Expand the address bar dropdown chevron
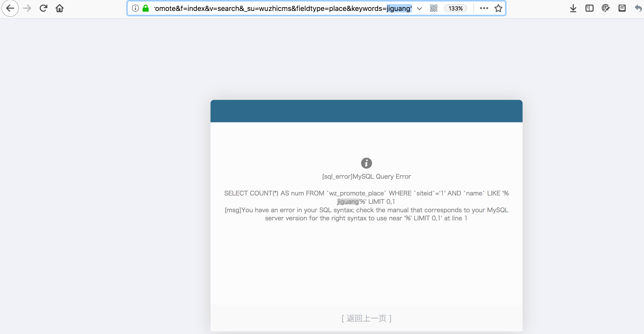The width and height of the screenshot is (644, 334). [419, 8]
